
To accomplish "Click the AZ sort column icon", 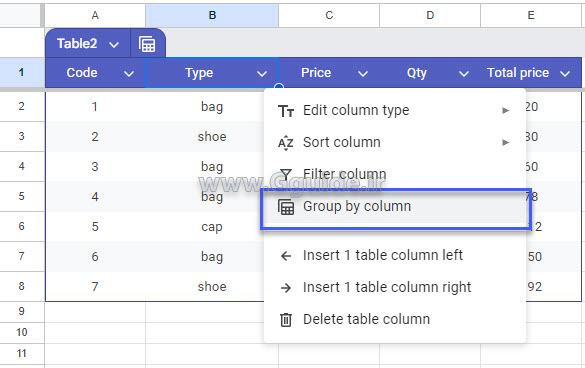I will [286, 143].
